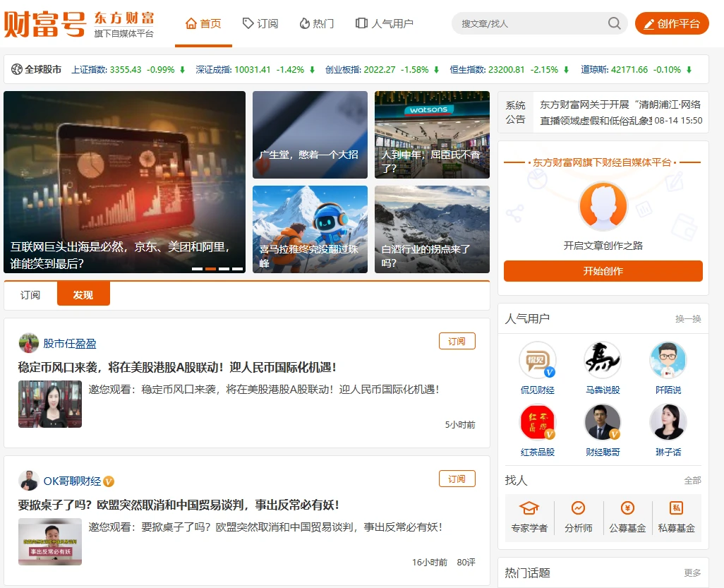Click the 80评 comments count

[x=466, y=562]
